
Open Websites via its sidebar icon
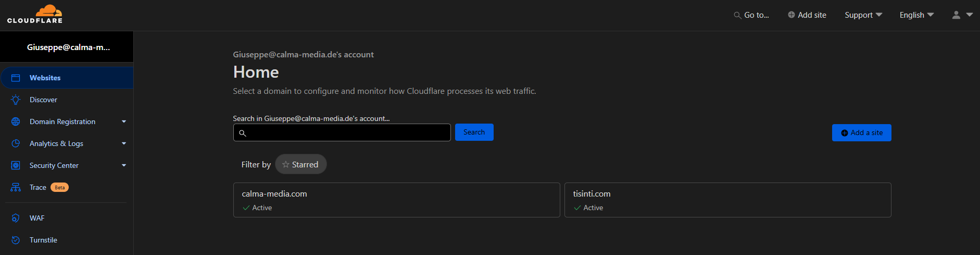pyautogui.click(x=16, y=78)
